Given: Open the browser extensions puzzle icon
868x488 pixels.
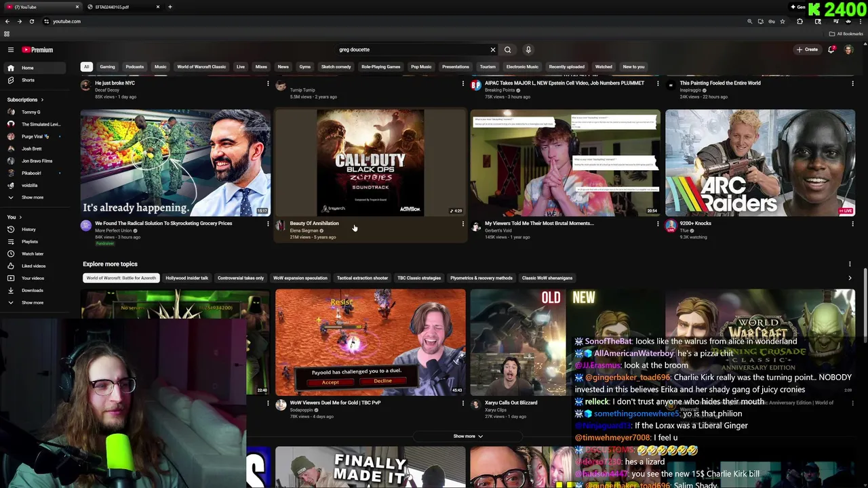Looking at the screenshot, I should coord(800,21).
